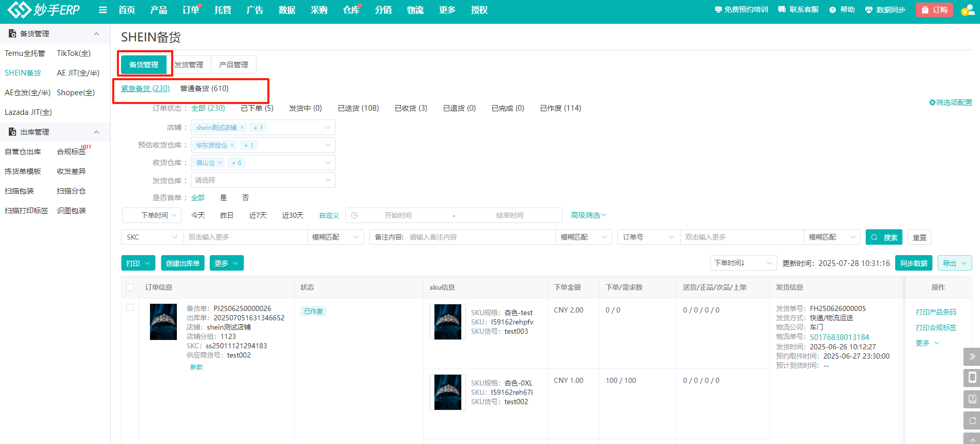The height and width of the screenshot is (444, 980).
Task: Remove 华东质检仓 tag with its x icon
Action: point(232,145)
